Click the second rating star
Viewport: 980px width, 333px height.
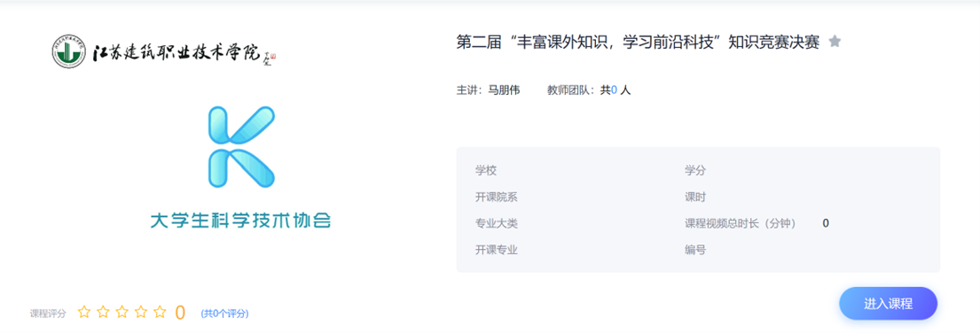tap(103, 312)
